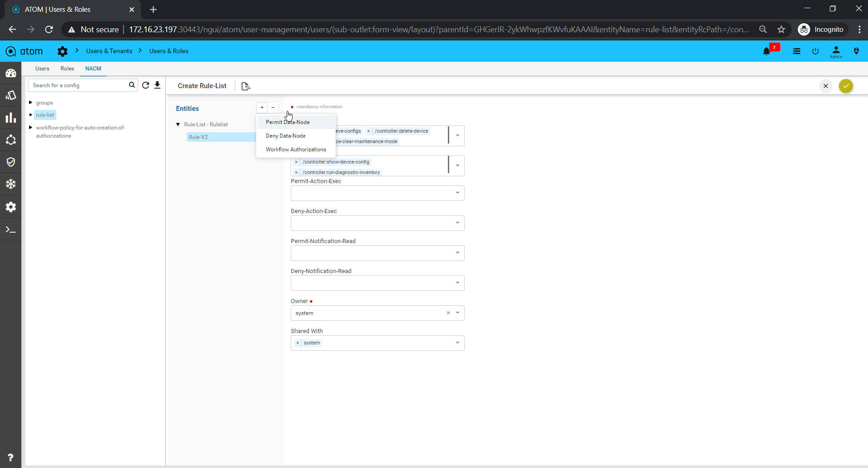Image resolution: width=868 pixels, height=468 pixels.
Task: Remove entity with the minus button
Action: 273,108
